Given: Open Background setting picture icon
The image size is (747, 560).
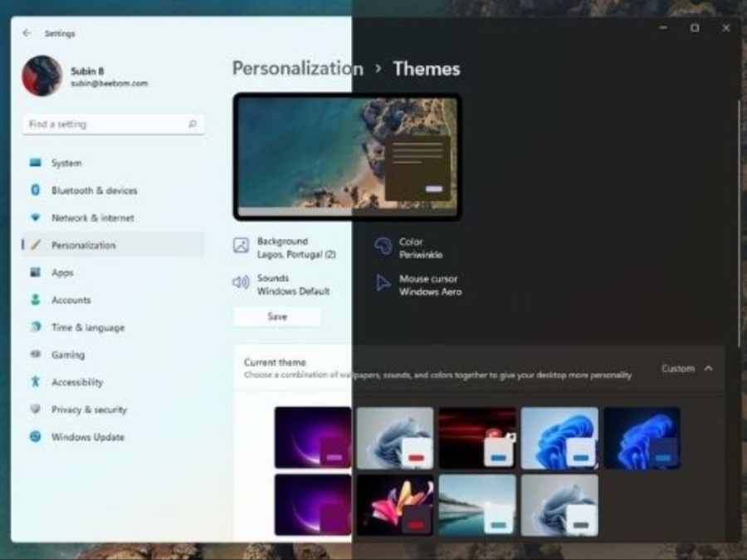Looking at the screenshot, I should pyautogui.click(x=241, y=246).
